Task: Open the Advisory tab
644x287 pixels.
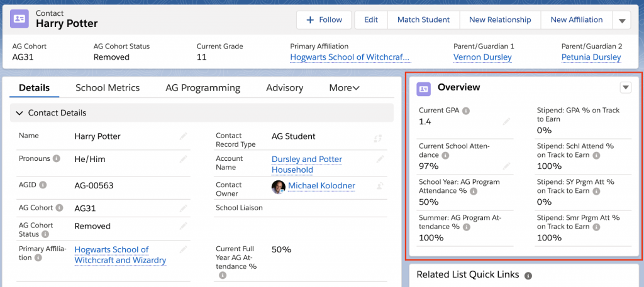Action: click(x=285, y=88)
